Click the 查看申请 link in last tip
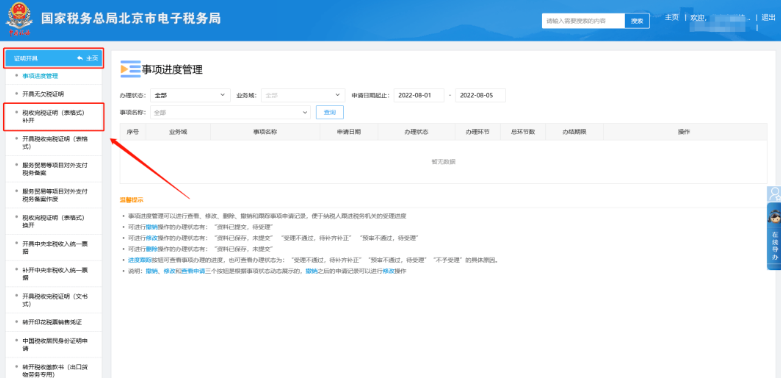Image resolution: width=781 pixels, height=378 pixels. (193, 271)
